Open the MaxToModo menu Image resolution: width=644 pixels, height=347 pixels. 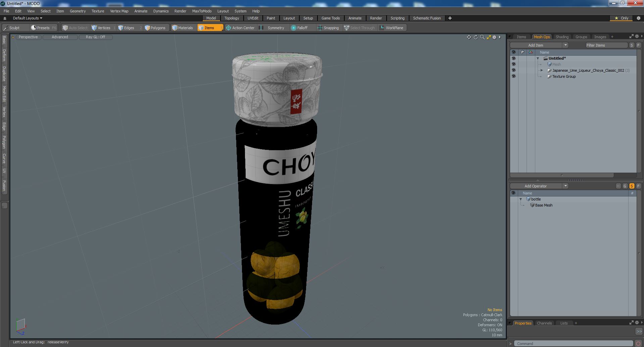pyautogui.click(x=202, y=11)
